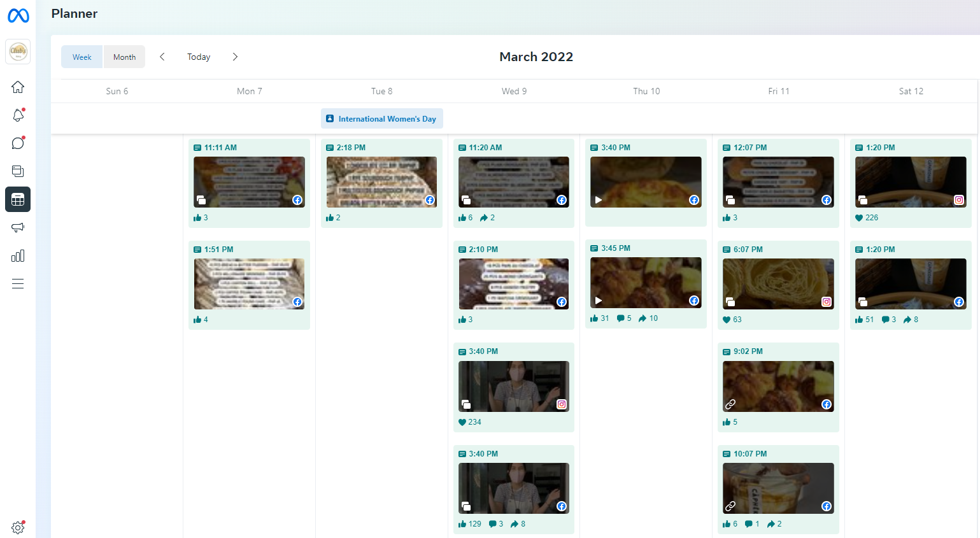This screenshot has width=980, height=538.
Task: Open Friday 12:07 PM post thumbnail
Action: (x=778, y=182)
